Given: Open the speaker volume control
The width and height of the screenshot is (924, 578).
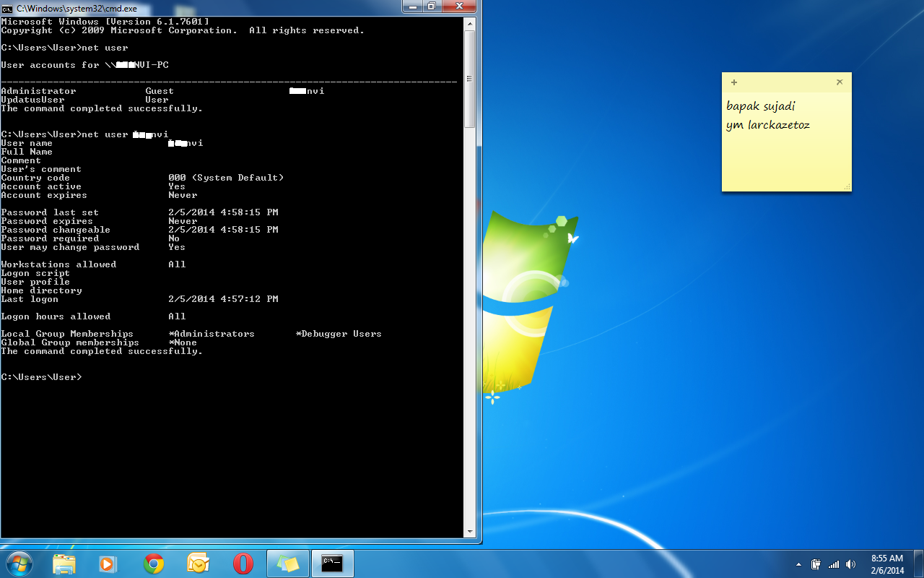Looking at the screenshot, I should point(851,564).
